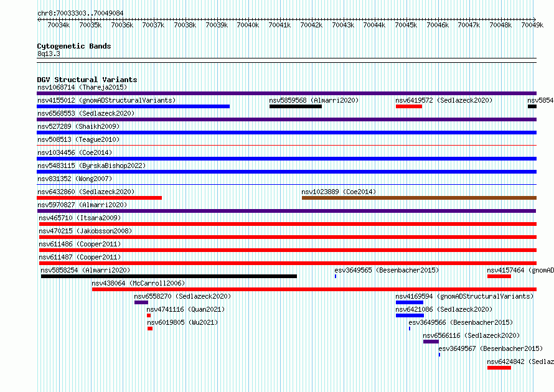This screenshot has width=554, height=392.
Task: Select the red bar under nsv6432860
Action: tap(99, 198)
